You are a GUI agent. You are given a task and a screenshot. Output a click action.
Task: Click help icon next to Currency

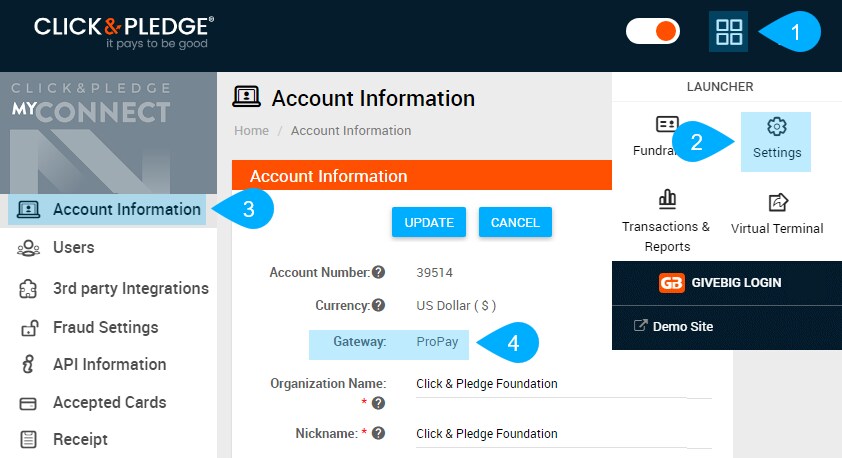pyautogui.click(x=379, y=305)
